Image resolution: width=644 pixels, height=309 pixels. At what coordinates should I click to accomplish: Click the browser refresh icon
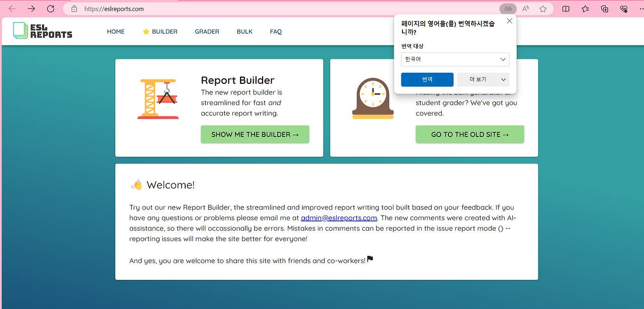coord(50,9)
